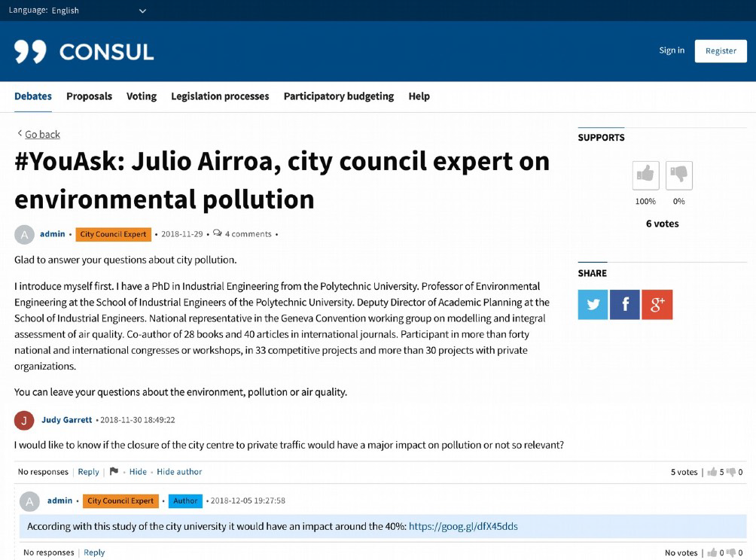
Task: Click the timestamp '2018-12-05 19:27:58'
Action: point(248,501)
